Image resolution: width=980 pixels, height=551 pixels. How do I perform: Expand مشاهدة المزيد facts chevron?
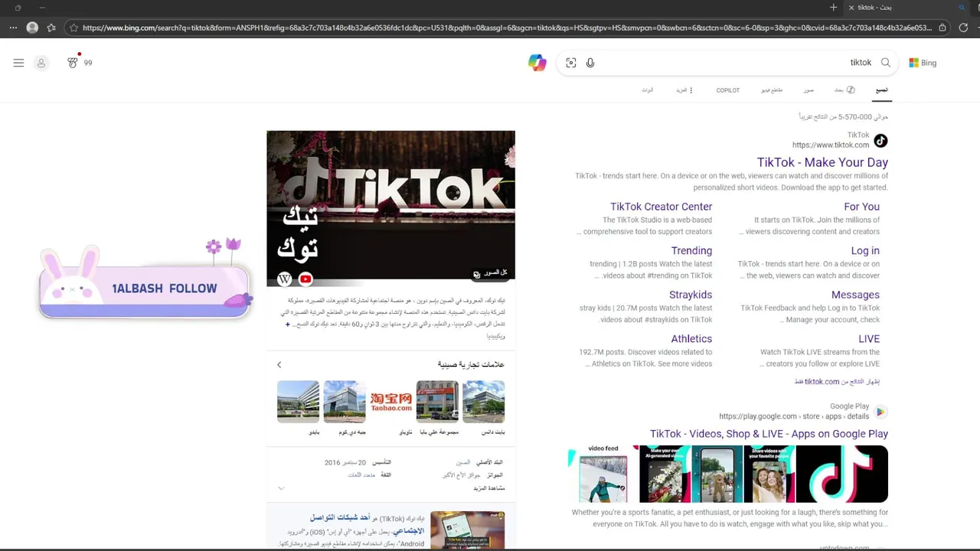pos(281,488)
